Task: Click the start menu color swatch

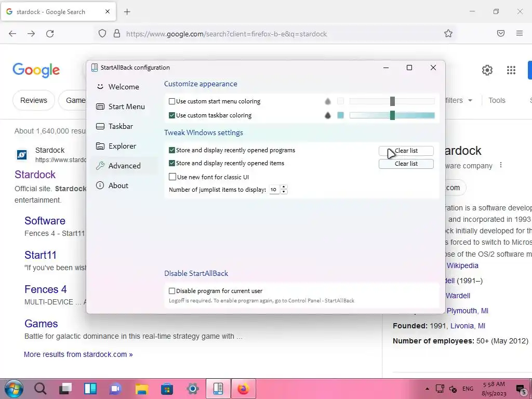Action: (340, 101)
